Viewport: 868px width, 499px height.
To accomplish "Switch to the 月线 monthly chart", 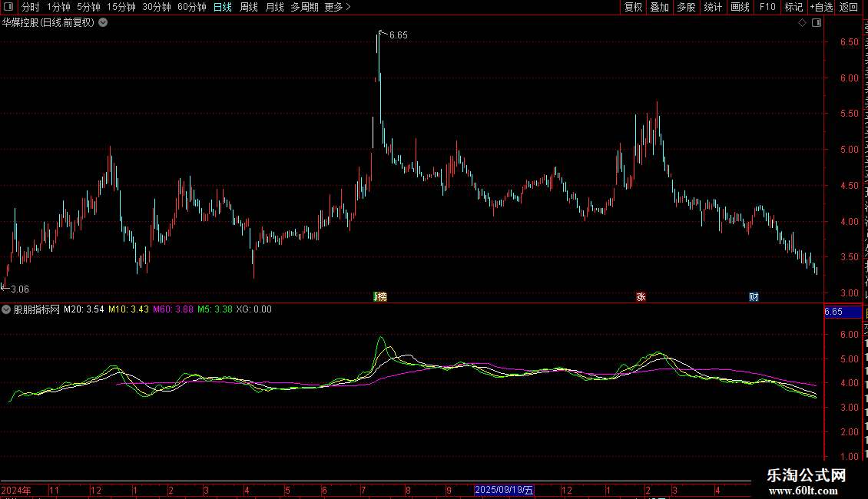I will (274, 7).
